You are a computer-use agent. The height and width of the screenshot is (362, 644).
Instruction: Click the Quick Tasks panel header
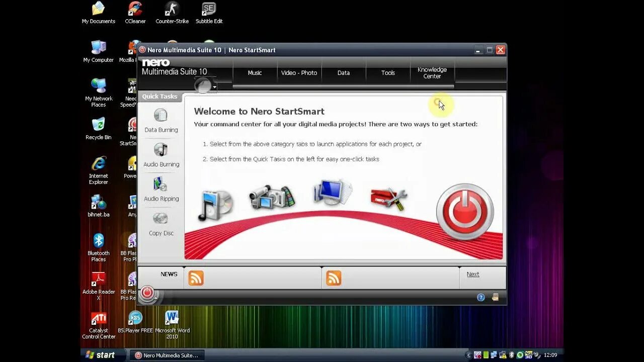[159, 97]
